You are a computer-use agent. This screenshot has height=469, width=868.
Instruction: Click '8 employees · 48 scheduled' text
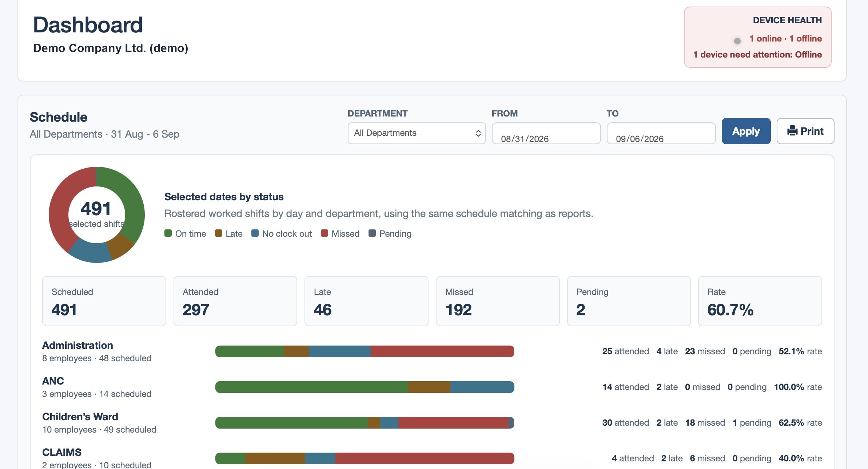pos(97,358)
